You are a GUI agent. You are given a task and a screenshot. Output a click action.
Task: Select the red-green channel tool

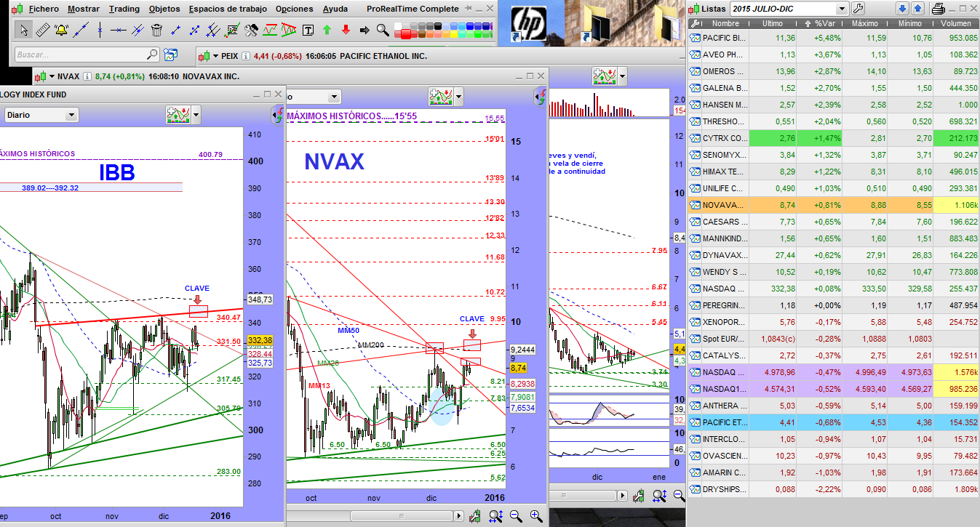click(x=270, y=30)
